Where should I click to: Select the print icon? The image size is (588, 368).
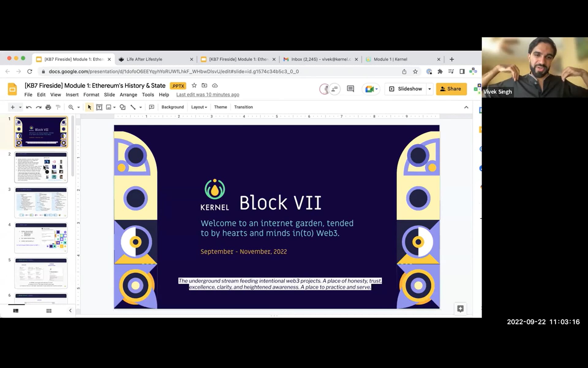coord(48,107)
